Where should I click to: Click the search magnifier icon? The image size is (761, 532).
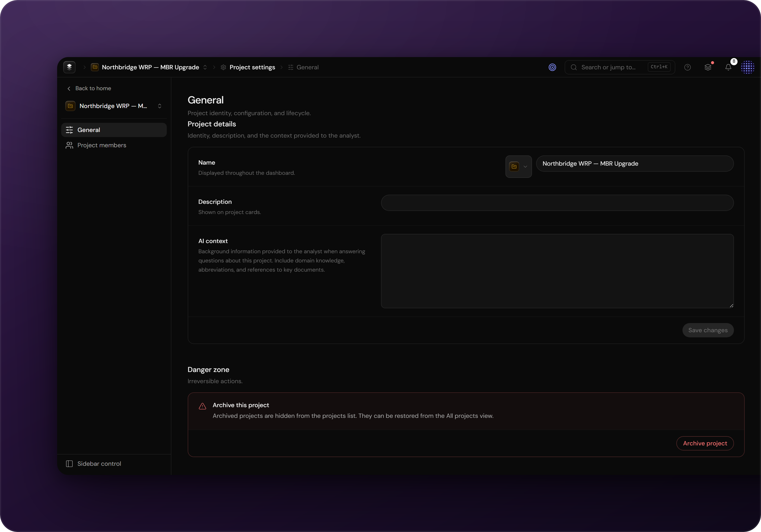pyautogui.click(x=574, y=67)
